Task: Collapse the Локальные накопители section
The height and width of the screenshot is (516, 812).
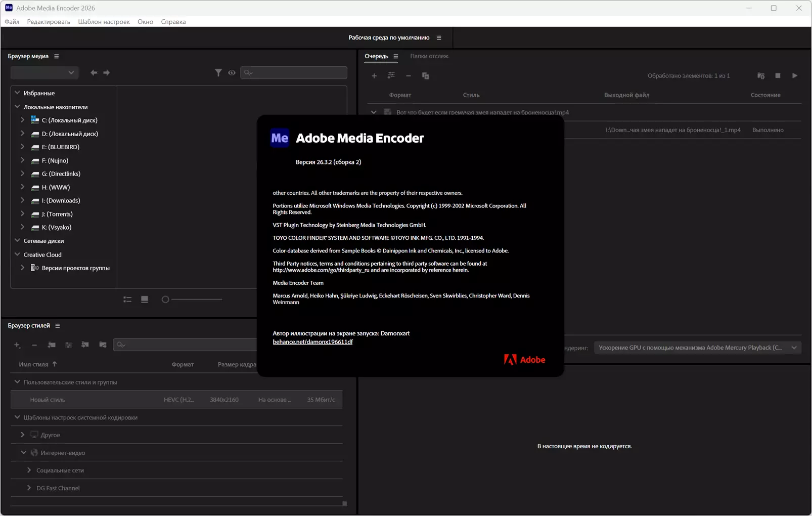Action: (17, 107)
